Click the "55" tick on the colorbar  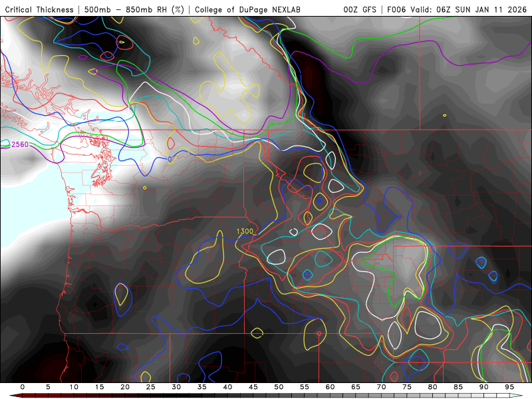[x=305, y=387]
